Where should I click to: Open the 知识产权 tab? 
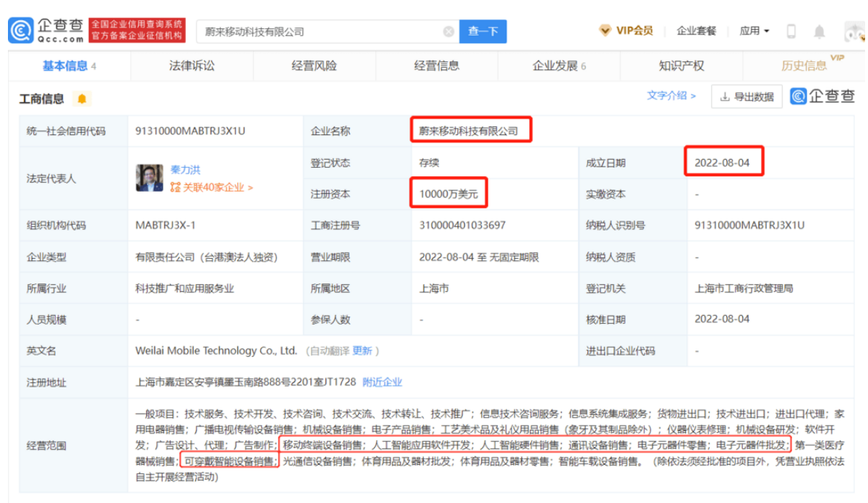[682, 65]
